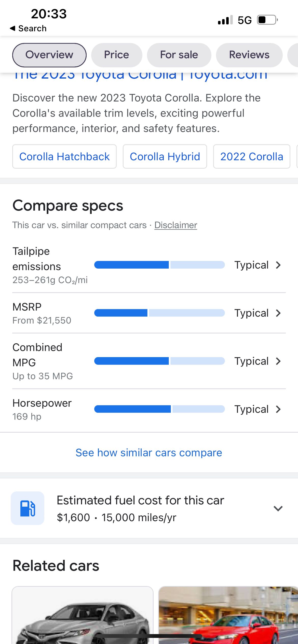Expand Combined MPG comparison details
Screen dimensions: 298x644
149,361
